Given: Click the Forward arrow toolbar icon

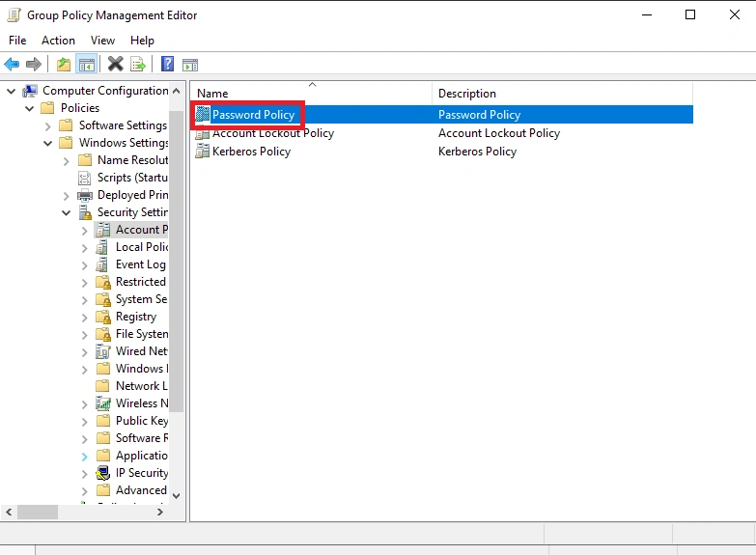Looking at the screenshot, I should (33, 64).
